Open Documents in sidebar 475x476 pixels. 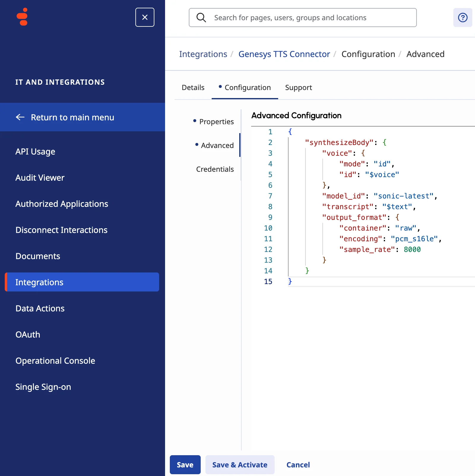38,256
